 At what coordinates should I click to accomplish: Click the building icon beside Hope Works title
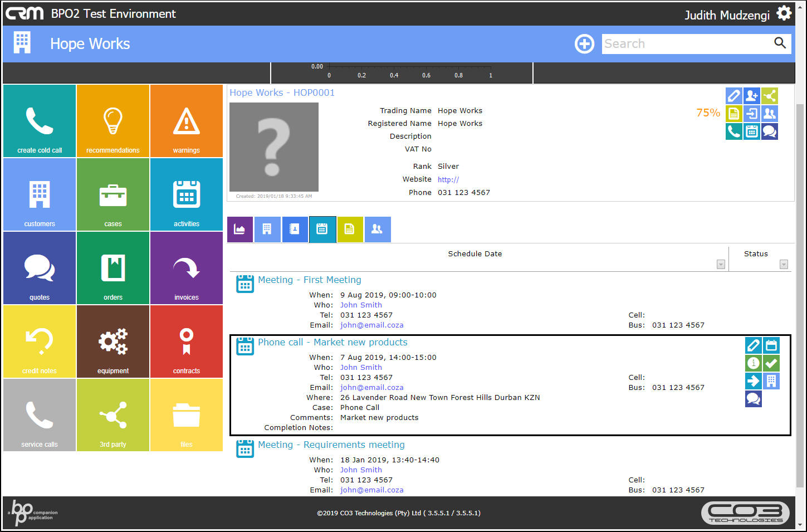(22, 43)
